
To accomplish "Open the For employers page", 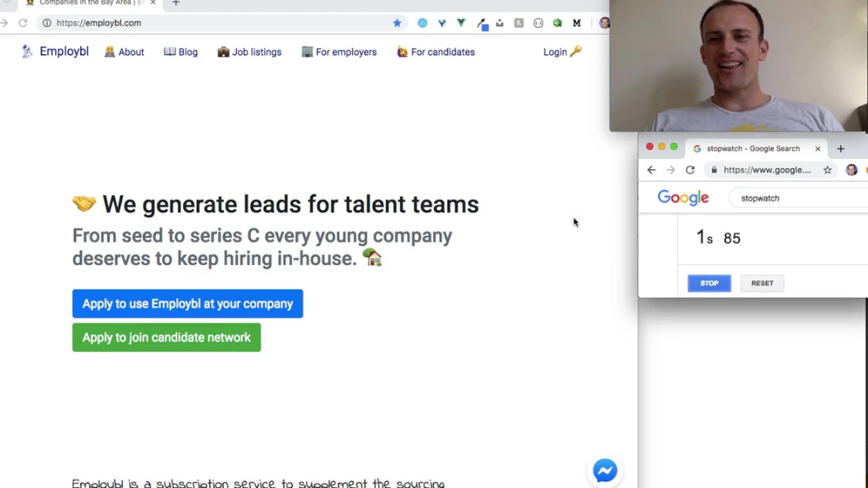I will [339, 52].
